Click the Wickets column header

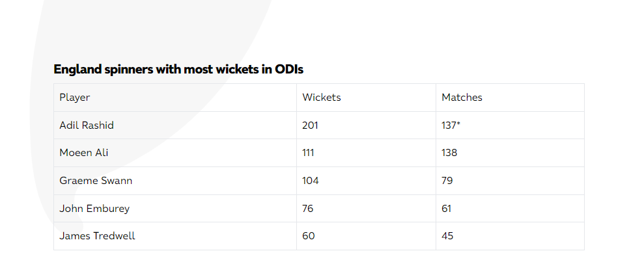[x=322, y=98]
